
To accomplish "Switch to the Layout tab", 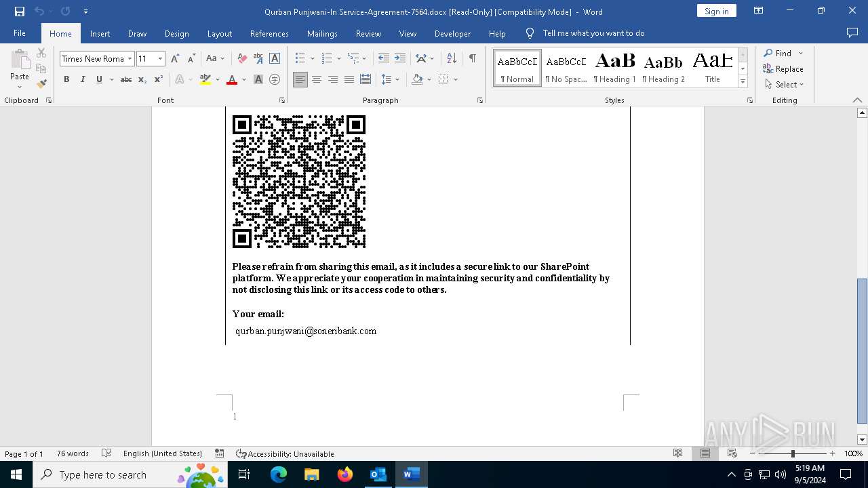I will click(x=219, y=33).
